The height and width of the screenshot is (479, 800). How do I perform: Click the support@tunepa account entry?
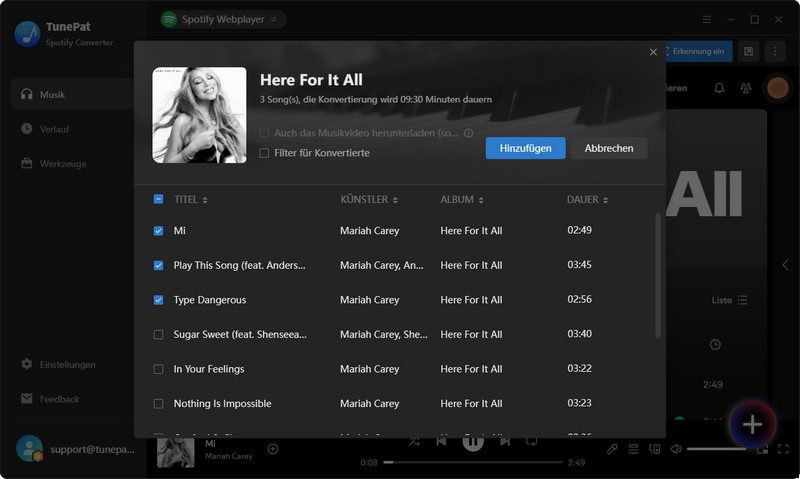[75, 449]
